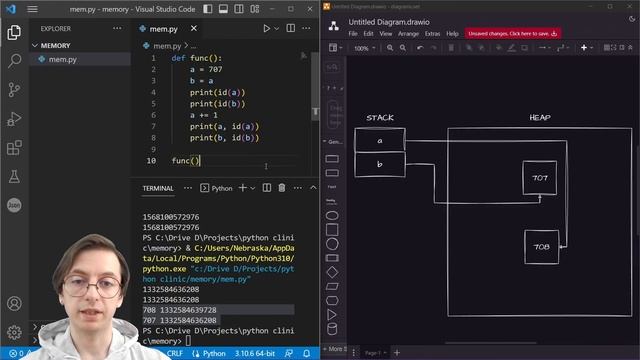This screenshot has width=640, height=360.
Task: Click Unsaved changes save button
Action: pos(513,33)
